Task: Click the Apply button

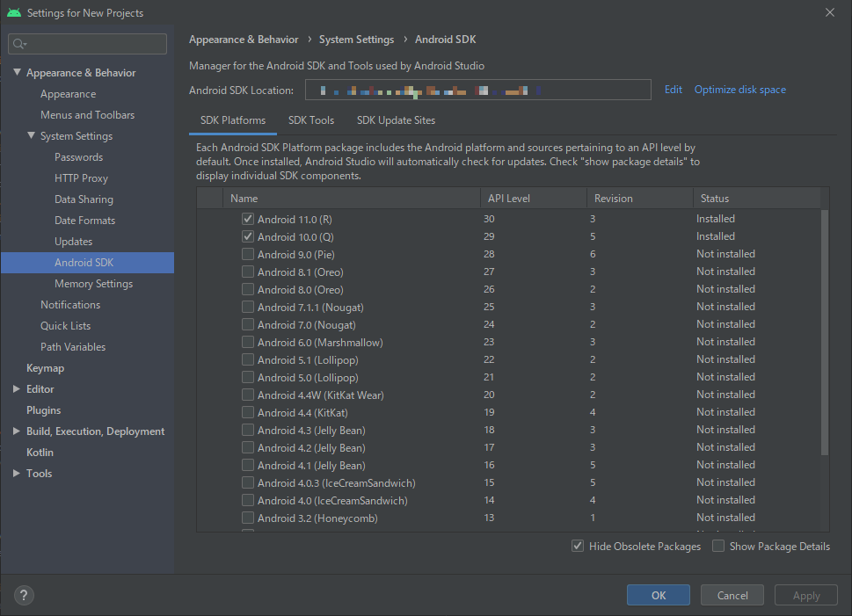Action: [x=806, y=596]
